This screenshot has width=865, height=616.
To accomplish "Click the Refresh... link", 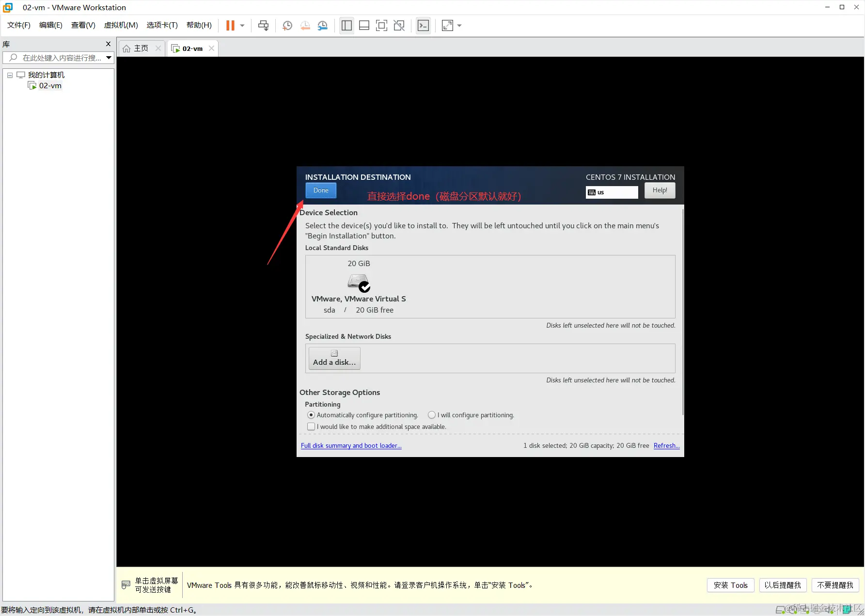I will click(666, 446).
